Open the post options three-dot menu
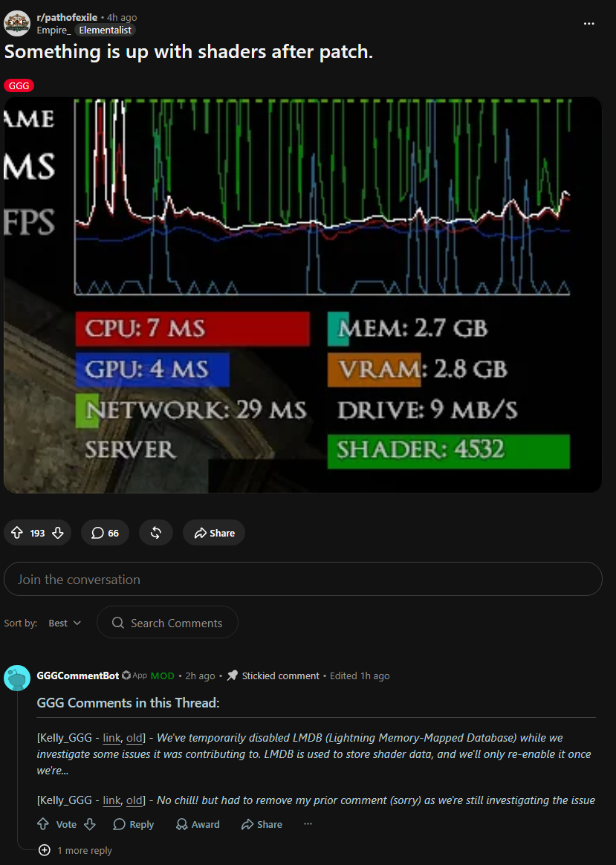The height and width of the screenshot is (865, 616). 589,24
